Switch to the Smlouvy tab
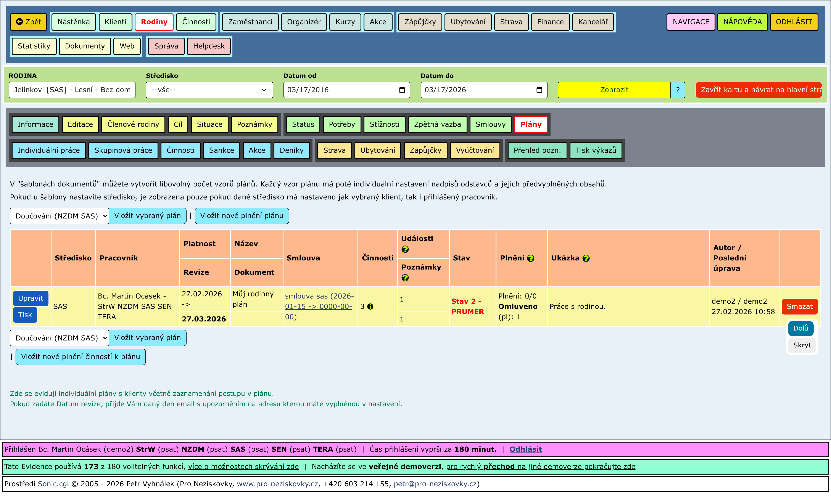831x504 pixels. pyautogui.click(x=490, y=124)
